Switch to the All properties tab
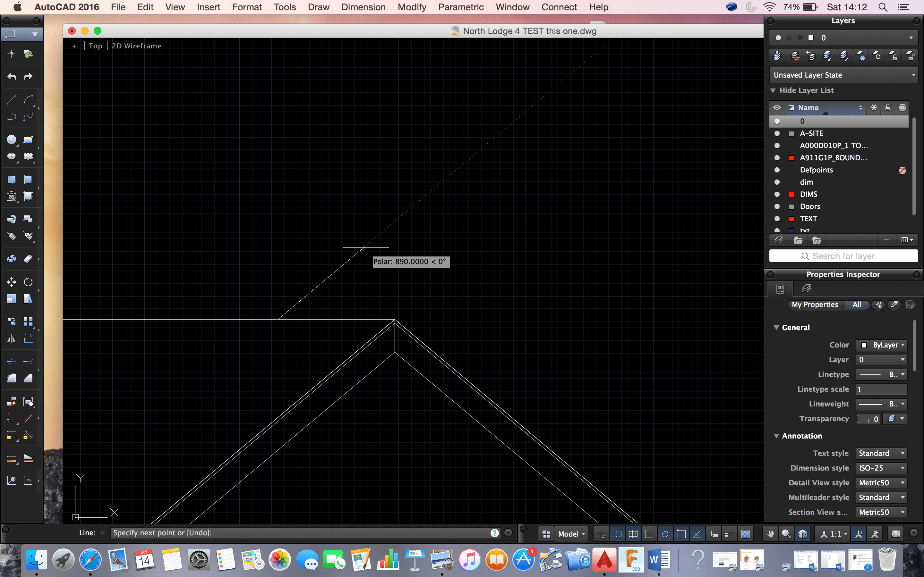 [x=857, y=305]
